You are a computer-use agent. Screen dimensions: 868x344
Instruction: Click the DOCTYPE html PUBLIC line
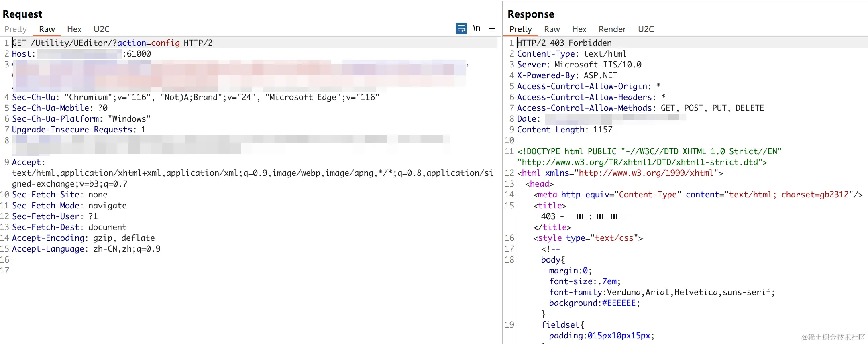tap(650, 151)
